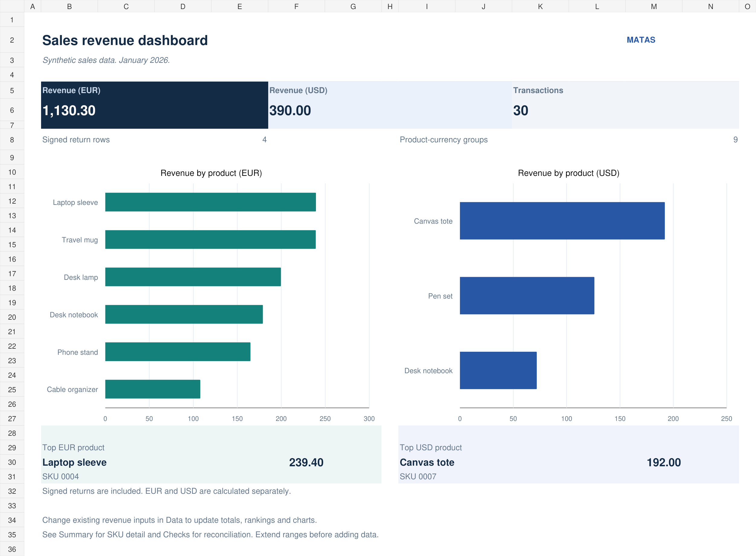Select the transactions count 30
The image size is (756, 556).
click(x=520, y=110)
